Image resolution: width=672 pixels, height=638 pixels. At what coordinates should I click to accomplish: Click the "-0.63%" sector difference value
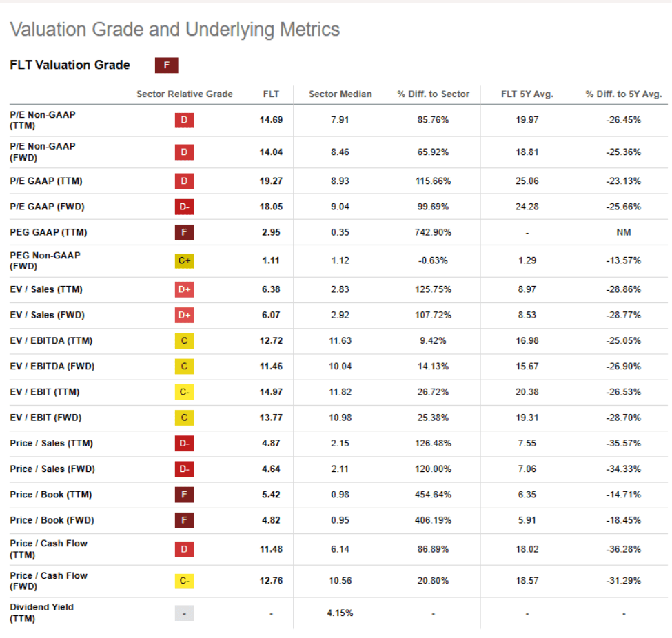pyautogui.click(x=433, y=260)
